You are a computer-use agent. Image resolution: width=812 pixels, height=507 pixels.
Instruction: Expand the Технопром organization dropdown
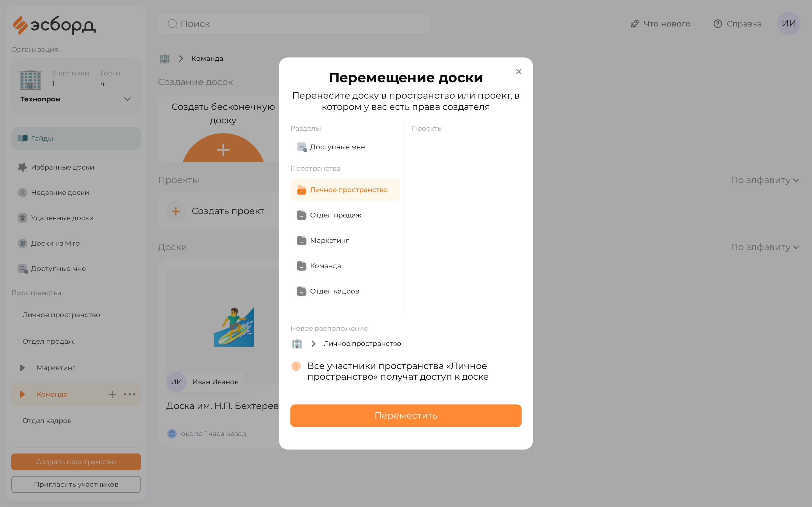point(127,99)
